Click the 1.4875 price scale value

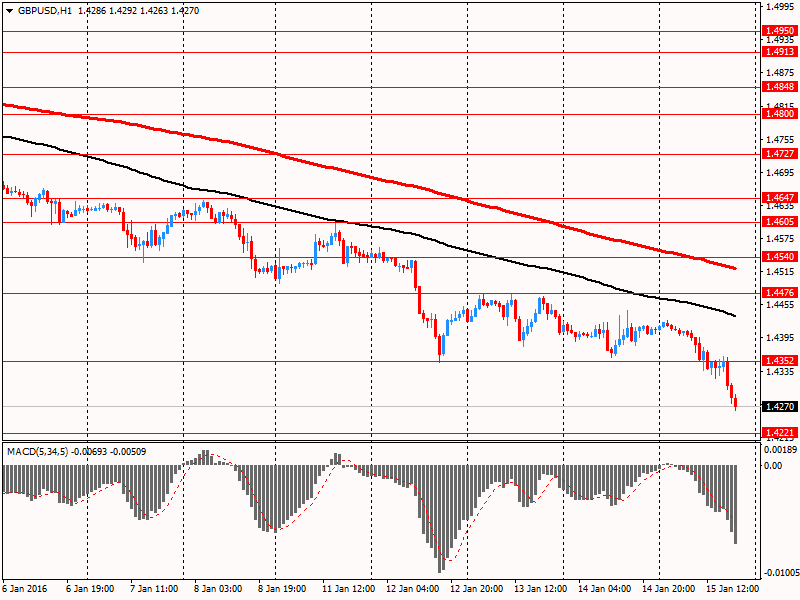(780, 72)
